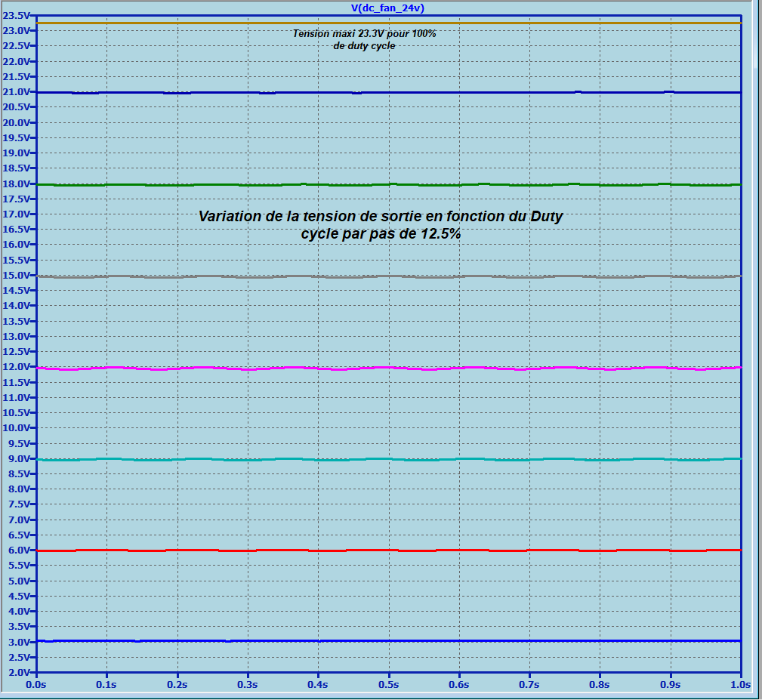Click the 13.0V vertical axis label
Screen dimensions: 762x700
pyautogui.click(x=16, y=337)
